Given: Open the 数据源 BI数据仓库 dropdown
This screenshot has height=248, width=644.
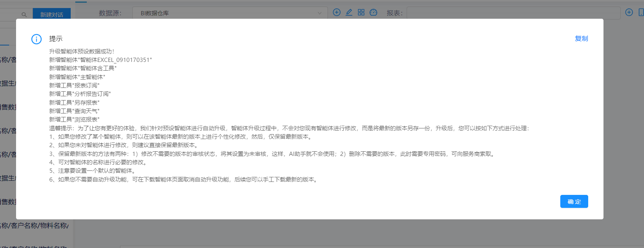Looking at the screenshot, I should click(230, 13).
